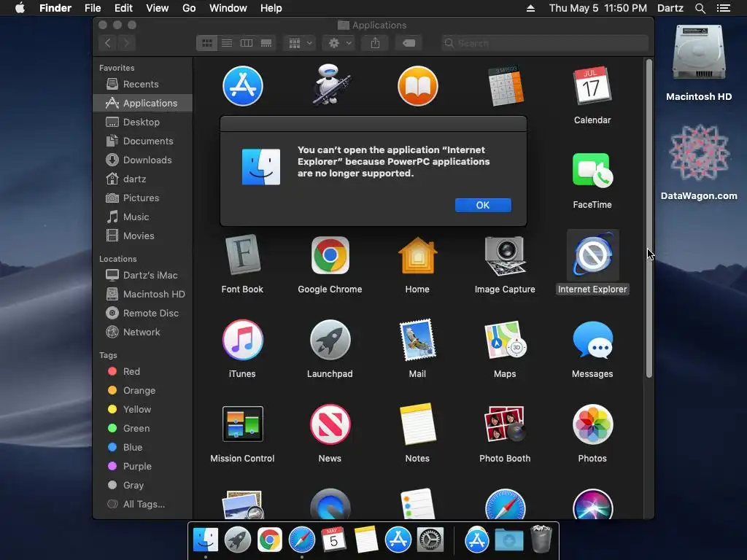Open Documents in the sidebar
Image resolution: width=747 pixels, height=560 pixels.
pos(142,141)
